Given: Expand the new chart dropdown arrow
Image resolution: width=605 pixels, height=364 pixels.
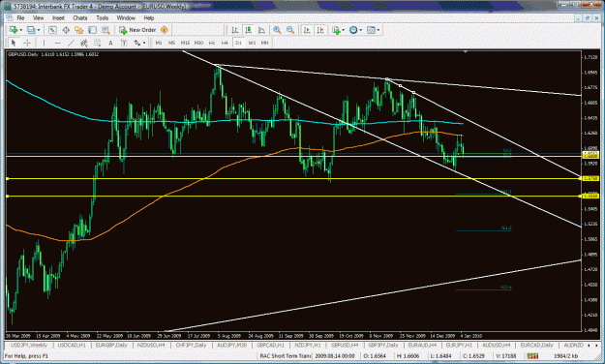Looking at the screenshot, I should [x=21, y=30].
